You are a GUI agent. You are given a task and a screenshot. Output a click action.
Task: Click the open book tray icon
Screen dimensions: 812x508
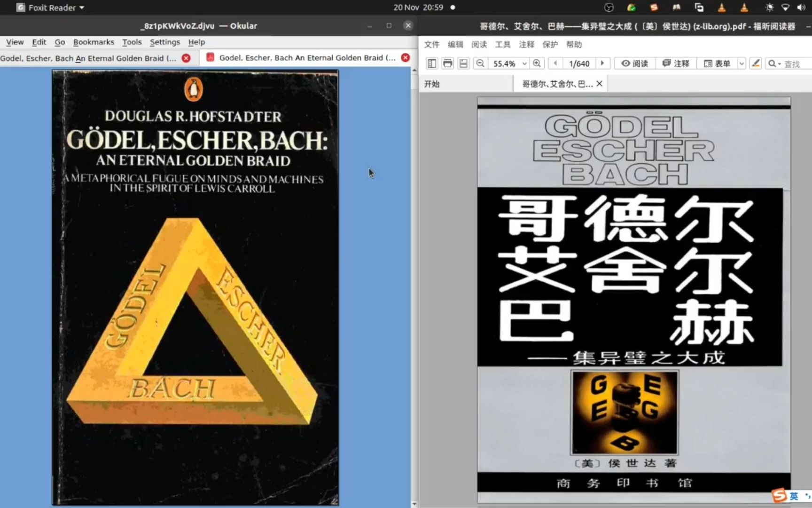(x=677, y=8)
